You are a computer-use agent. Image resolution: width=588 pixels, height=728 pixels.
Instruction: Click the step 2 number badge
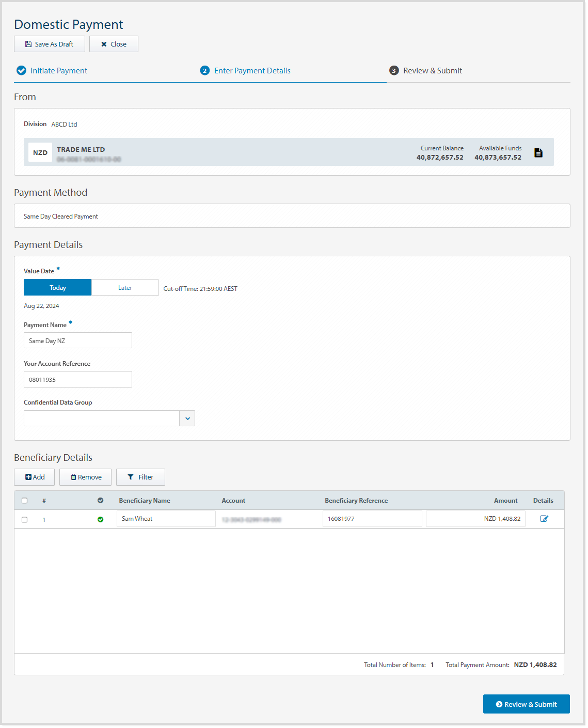click(205, 71)
